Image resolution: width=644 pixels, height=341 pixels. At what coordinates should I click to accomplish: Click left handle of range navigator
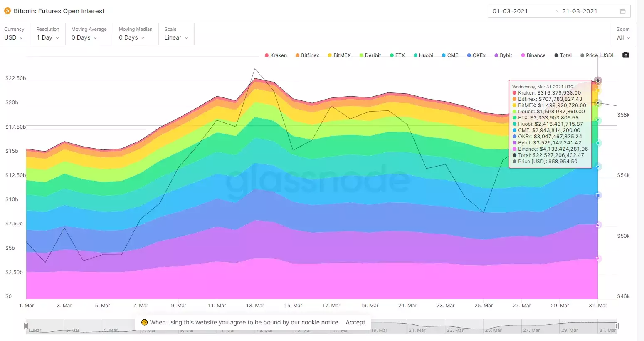[26, 326]
